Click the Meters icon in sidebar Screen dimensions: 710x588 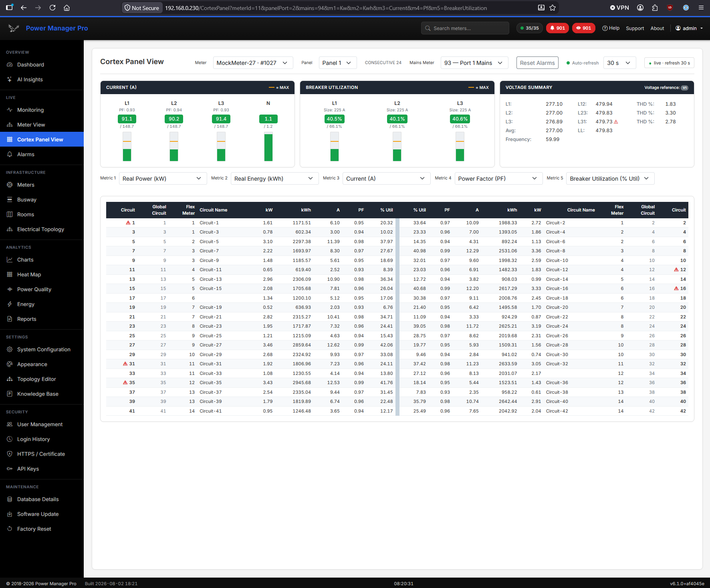pos(10,185)
